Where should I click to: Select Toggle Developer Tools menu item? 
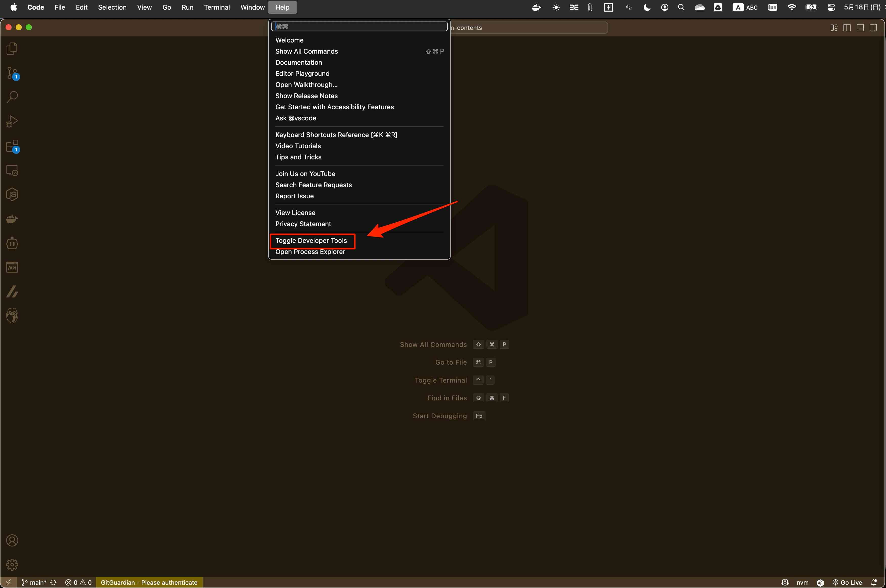click(311, 241)
